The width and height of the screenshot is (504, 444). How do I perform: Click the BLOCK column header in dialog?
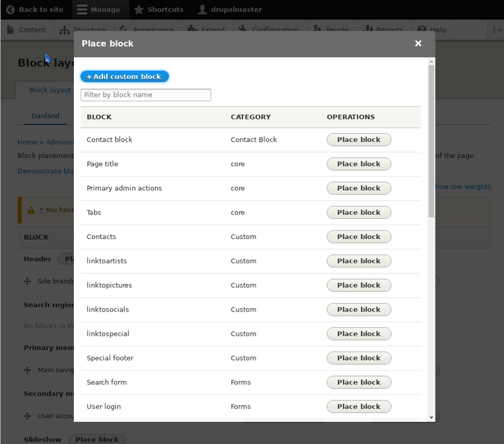pyautogui.click(x=99, y=117)
